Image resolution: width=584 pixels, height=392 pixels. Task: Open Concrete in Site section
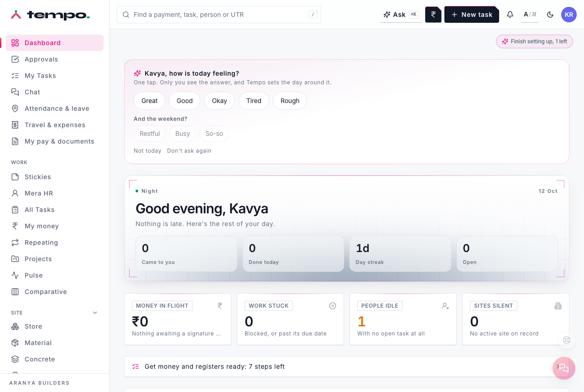coord(54,359)
